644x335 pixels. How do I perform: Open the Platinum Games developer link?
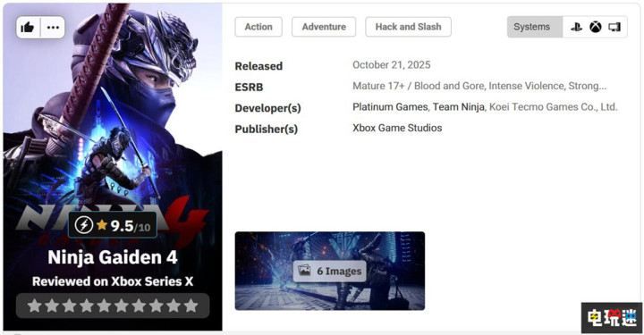click(390, 107)
